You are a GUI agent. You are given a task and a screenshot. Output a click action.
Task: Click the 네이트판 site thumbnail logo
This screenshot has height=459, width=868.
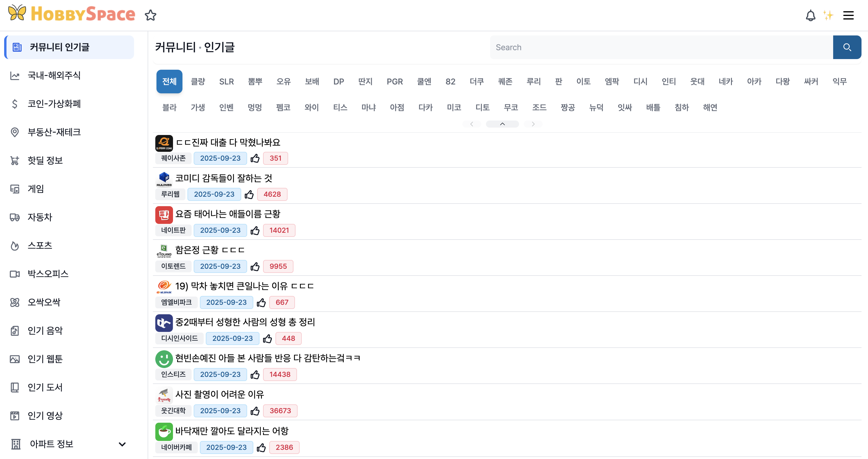tap(164, 215)
